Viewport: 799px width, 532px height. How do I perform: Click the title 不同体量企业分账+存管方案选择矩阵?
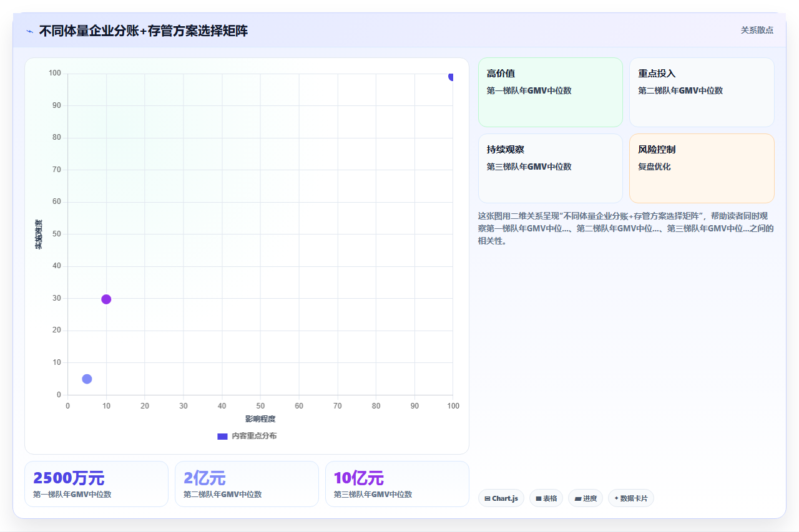[143, 31]
